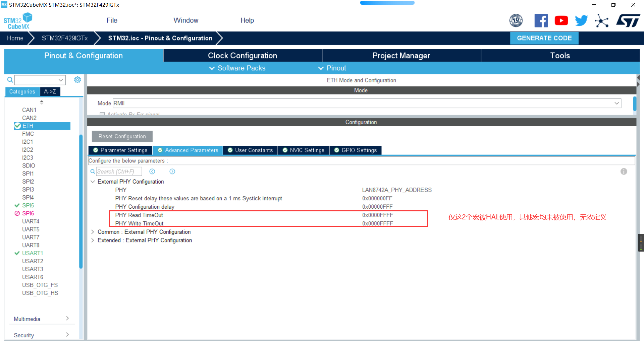The width and height of the screenshot is (644, 345).
Task: Open the Twitter icon link
Action: coord(581,21)
